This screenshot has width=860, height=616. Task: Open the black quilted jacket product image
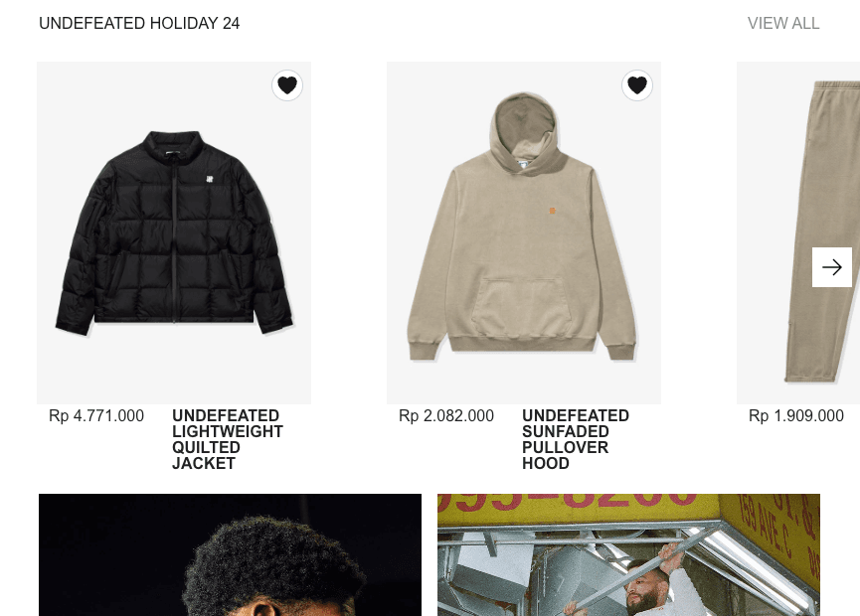coord(174,232)
